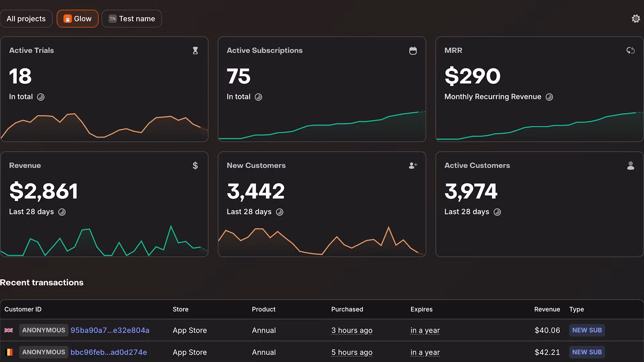Viewport: 644px width, 362px height.
Task: Click the hourglass icon on Active Trials card
Action: click(196, 51)
